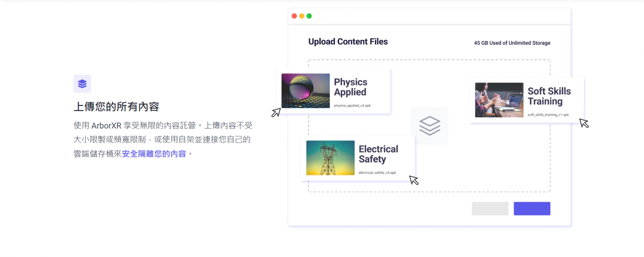Click the gray layers icon in the drop zone
This screenshot has width=644, height=257.
pyautogui.click(x=429, y=126)
